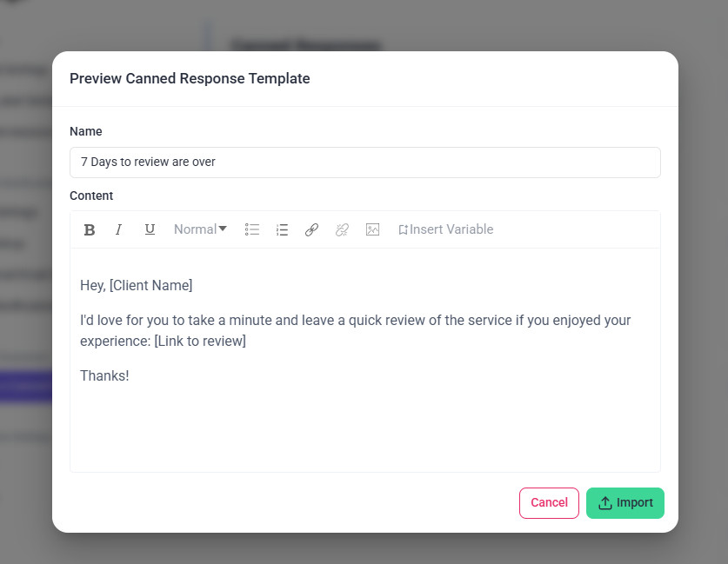Place cursor in "Hey, [Client Name]" line
Viewport: 728px width, 564px height.
137,285
